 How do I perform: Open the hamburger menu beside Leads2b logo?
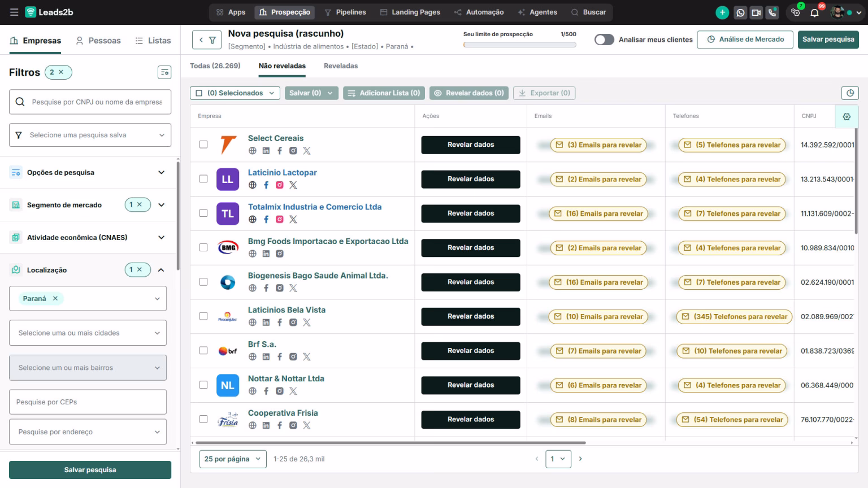coord(14,12)
